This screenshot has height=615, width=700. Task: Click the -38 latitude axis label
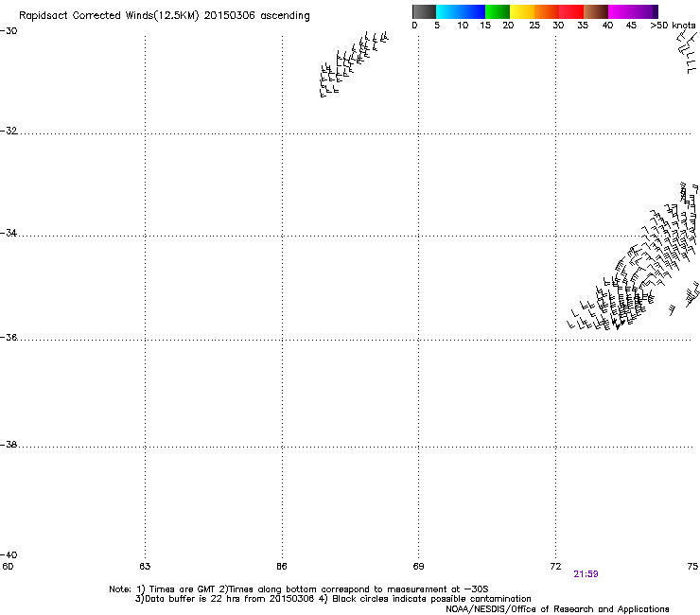[x=9, y=445]
